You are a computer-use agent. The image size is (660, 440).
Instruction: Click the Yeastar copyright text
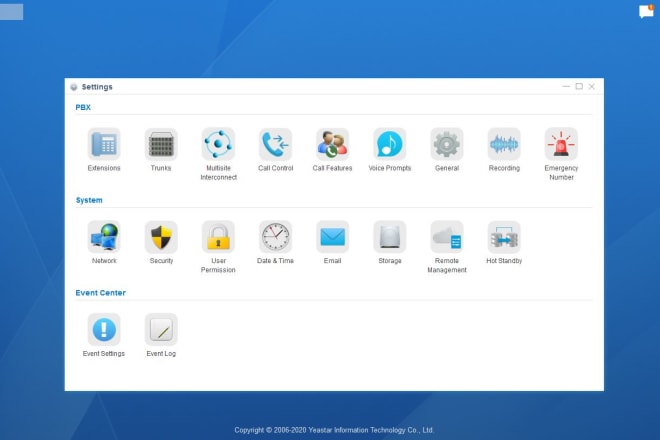(x=334, y=430)
